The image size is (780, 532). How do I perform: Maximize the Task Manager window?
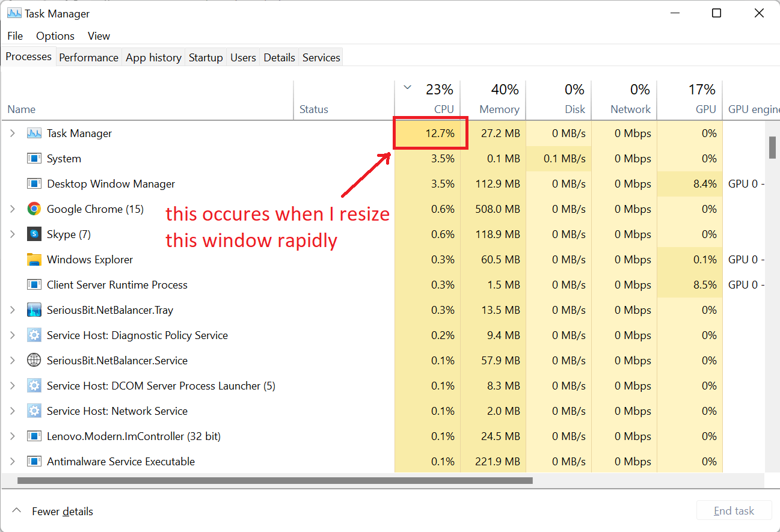[716, 13]
